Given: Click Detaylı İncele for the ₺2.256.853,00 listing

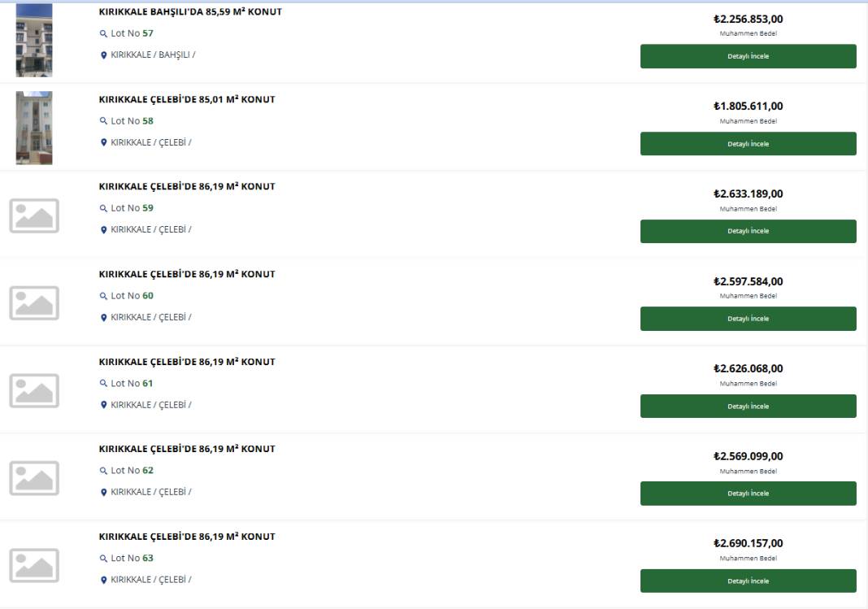Looking at the screenshot, I should [748, 56].
